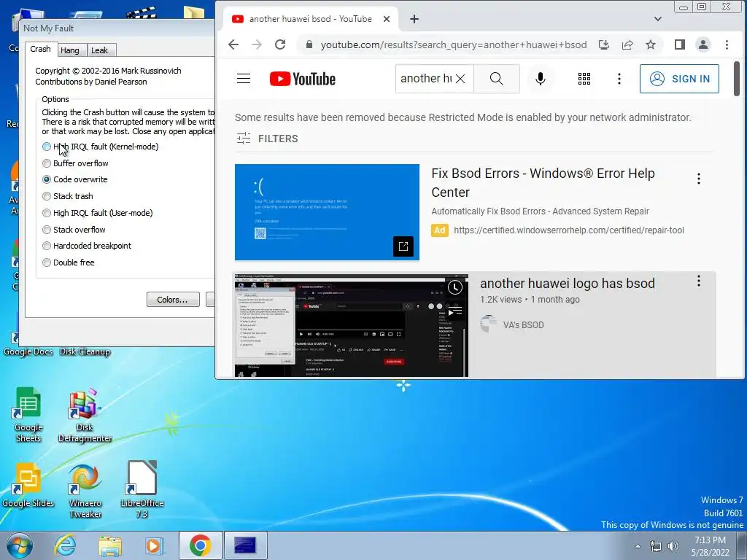
Task: Open the blue BSOD ad thumbnail
Action: [x=327, y=212]
